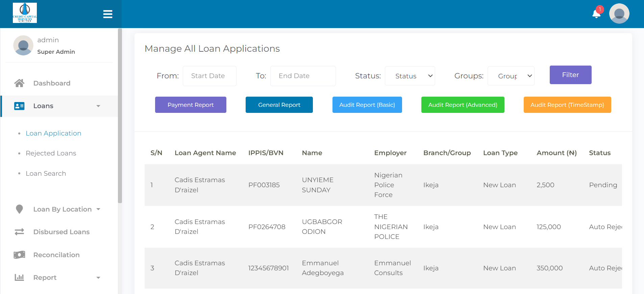Generate the Payment Report
This screenshot has height=294, width=644.
click(191, 105)
